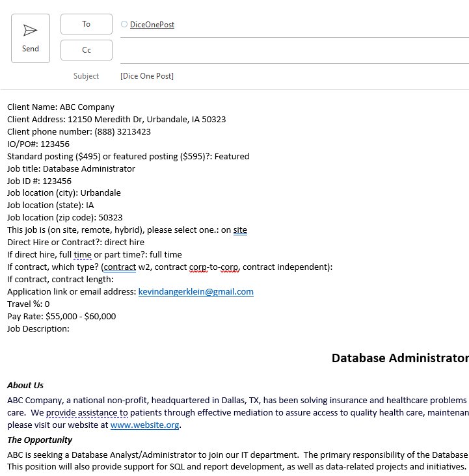Click the IO/PO#: 123456 line
Screen dimensions: 469x476
[x=38, y=144]
